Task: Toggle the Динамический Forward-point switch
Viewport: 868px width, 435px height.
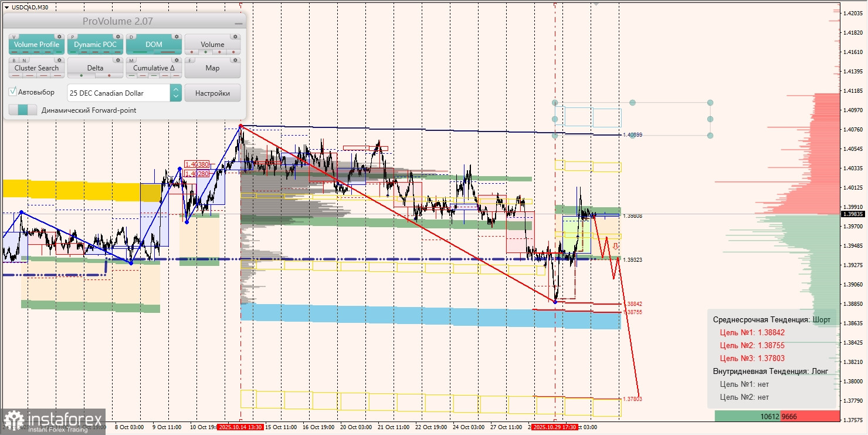Action: [23, 110]
